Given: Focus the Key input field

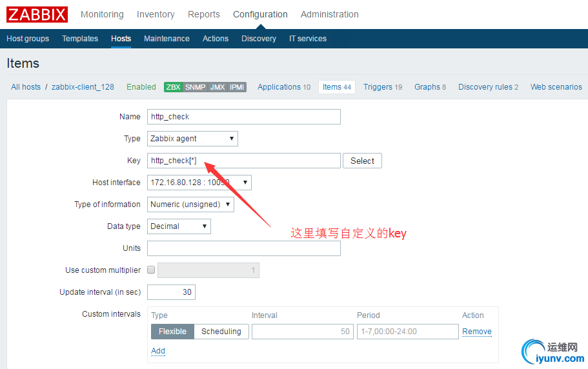Looking at the screenshot, I should coord(244,161).
